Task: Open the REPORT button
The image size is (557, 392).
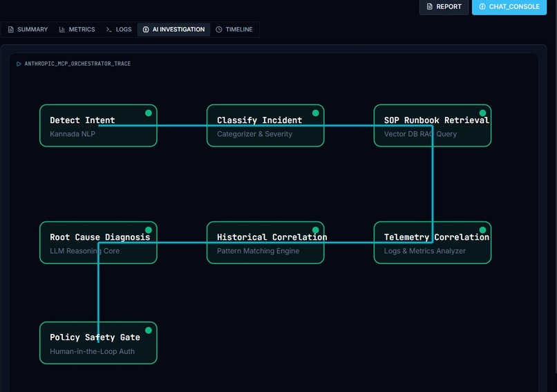Action: (444, 7)
